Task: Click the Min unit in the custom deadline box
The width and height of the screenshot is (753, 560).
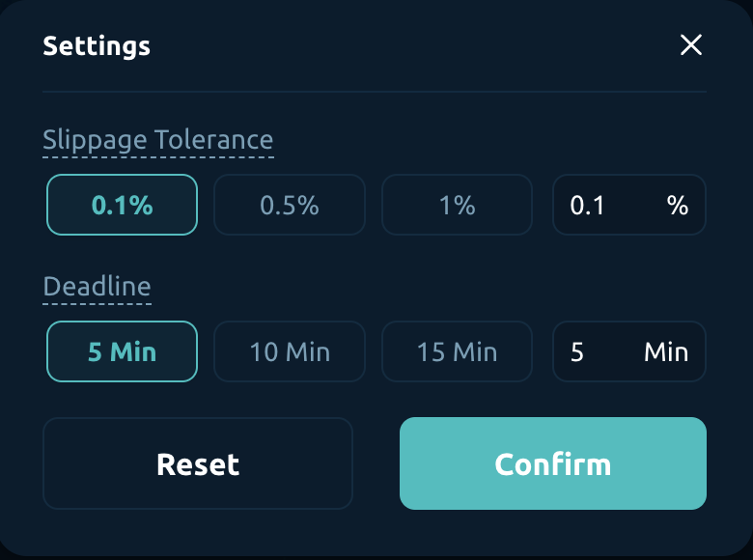Action: (666, 351)
